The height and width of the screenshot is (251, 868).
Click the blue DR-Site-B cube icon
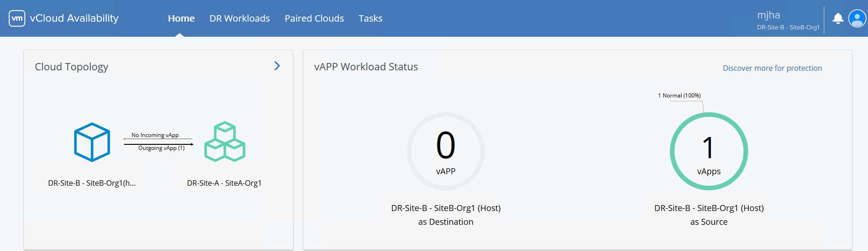[92, 142]
